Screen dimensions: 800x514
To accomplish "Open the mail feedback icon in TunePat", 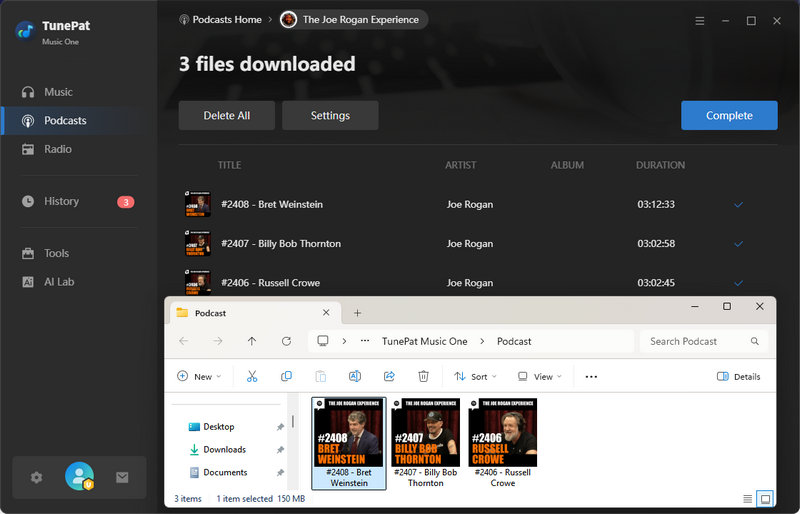I will 122,477.
